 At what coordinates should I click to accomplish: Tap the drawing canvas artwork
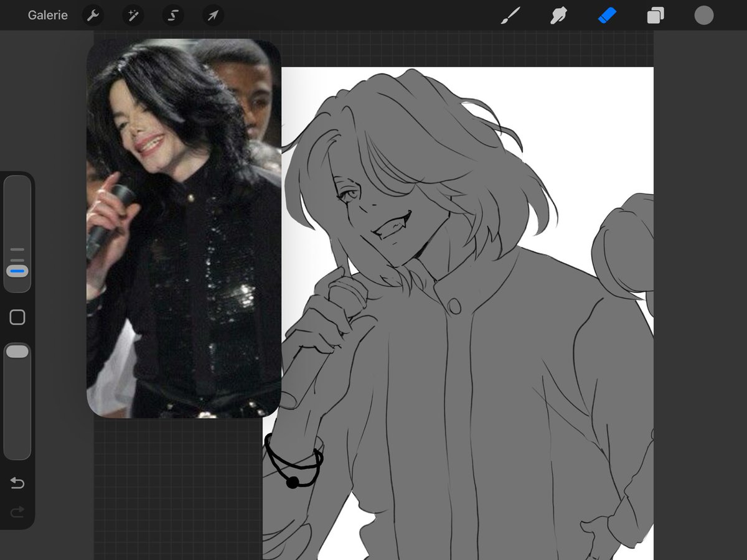[458, 314]
